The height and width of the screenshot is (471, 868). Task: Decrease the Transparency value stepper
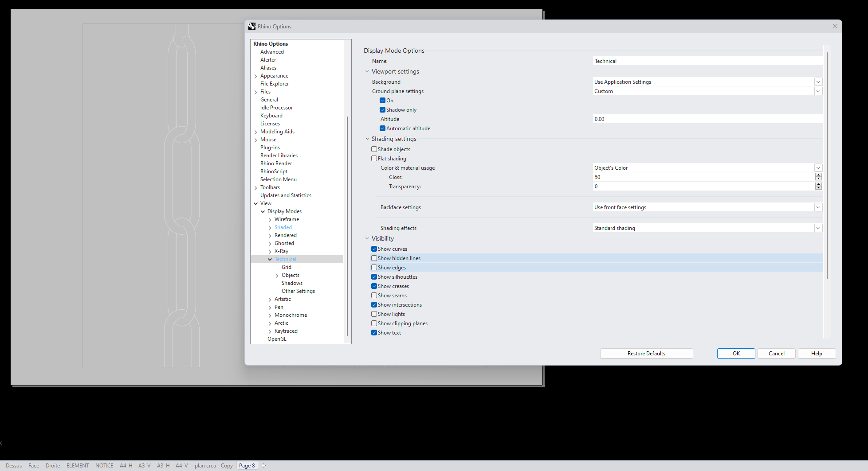pyautogui.click(x=818, y=188)
